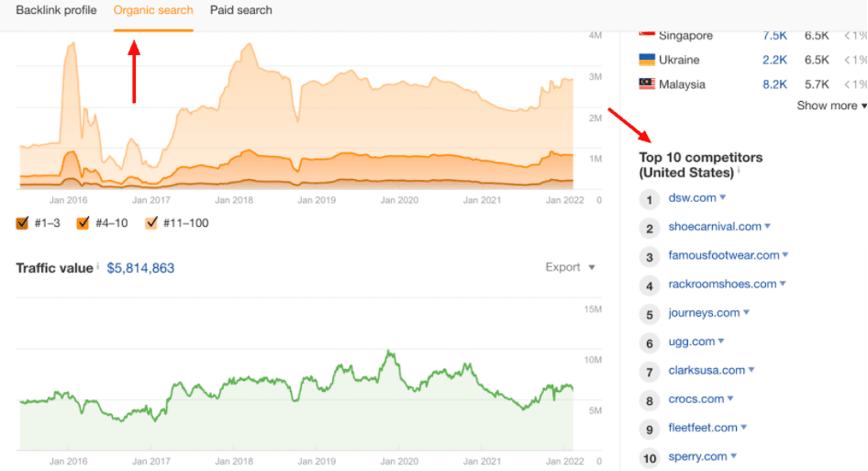The image size is (868, 471).
Task: Click the Ukraine country name
Action: point(679,60)
